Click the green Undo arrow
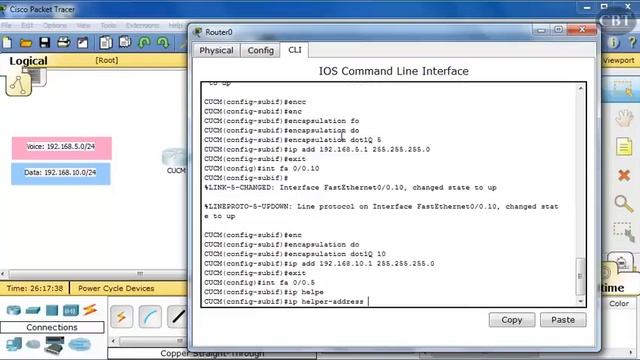 (x=144, y=42)
